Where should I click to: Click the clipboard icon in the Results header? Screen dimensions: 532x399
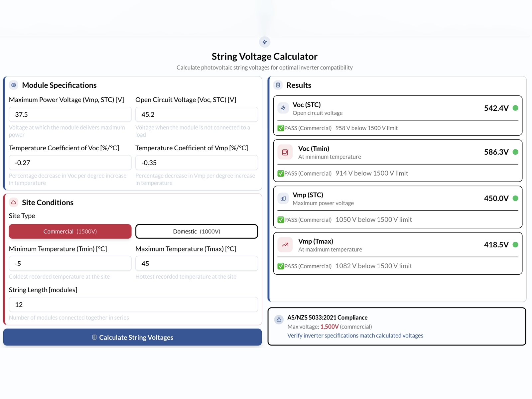(x=278, y=85)
